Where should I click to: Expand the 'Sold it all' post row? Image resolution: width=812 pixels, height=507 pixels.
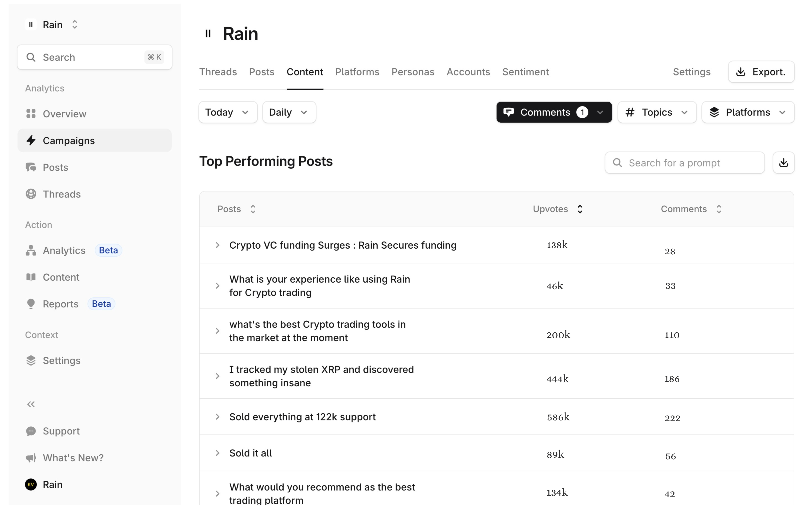[217, 453]
